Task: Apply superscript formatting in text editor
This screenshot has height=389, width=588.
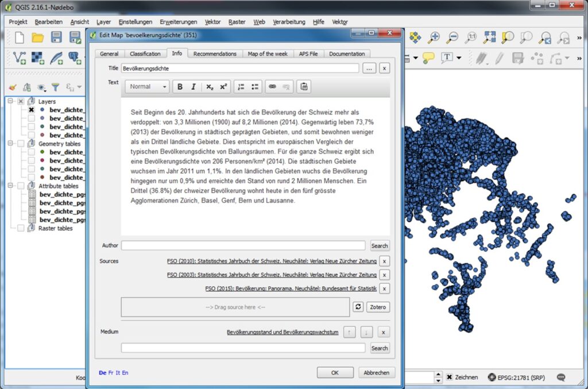Action: 223,87
